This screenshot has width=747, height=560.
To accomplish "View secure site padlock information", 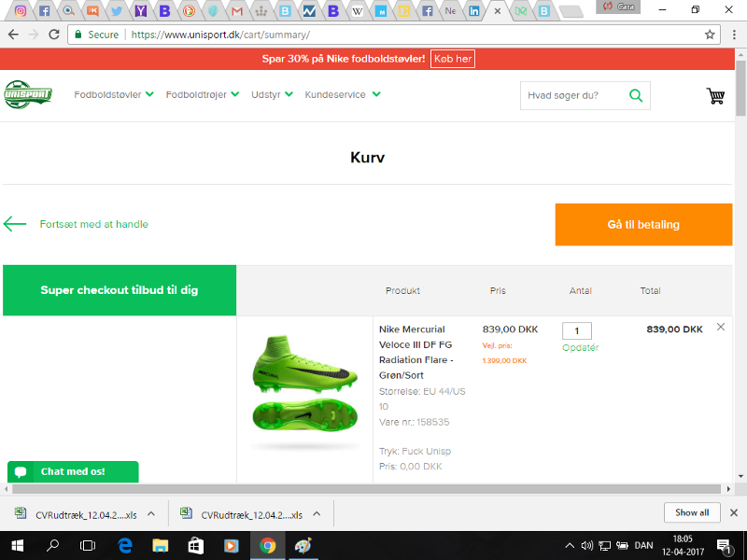I will (x=78, y=35).
